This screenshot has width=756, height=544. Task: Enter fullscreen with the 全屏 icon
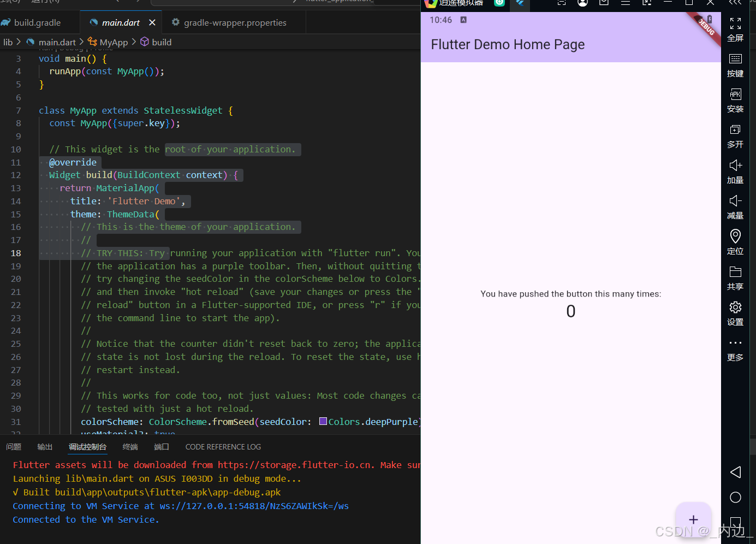pos(735,23)
